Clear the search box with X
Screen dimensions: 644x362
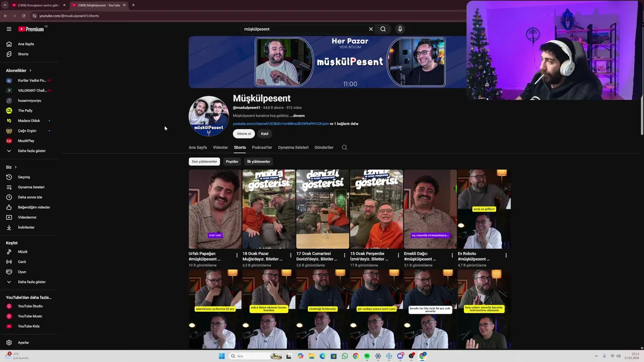(x=371, y=29)
